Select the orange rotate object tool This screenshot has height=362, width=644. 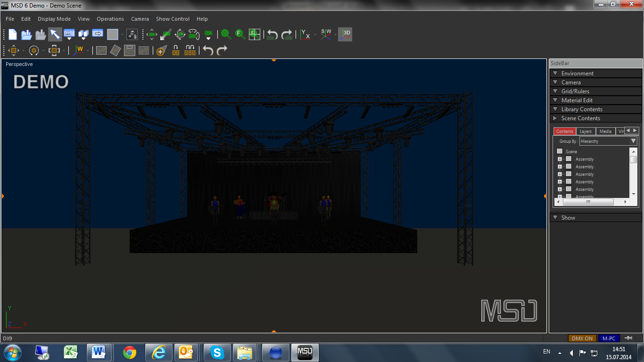pos(33,50)
